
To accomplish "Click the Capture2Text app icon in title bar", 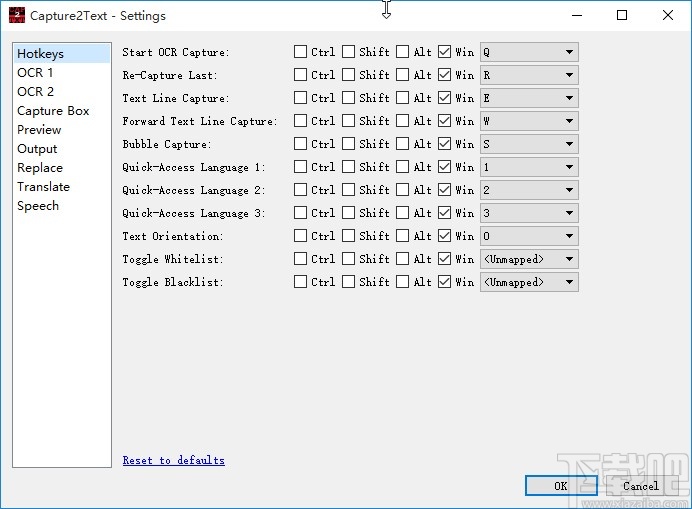I will pyautogui.click(x=16, y=15).
